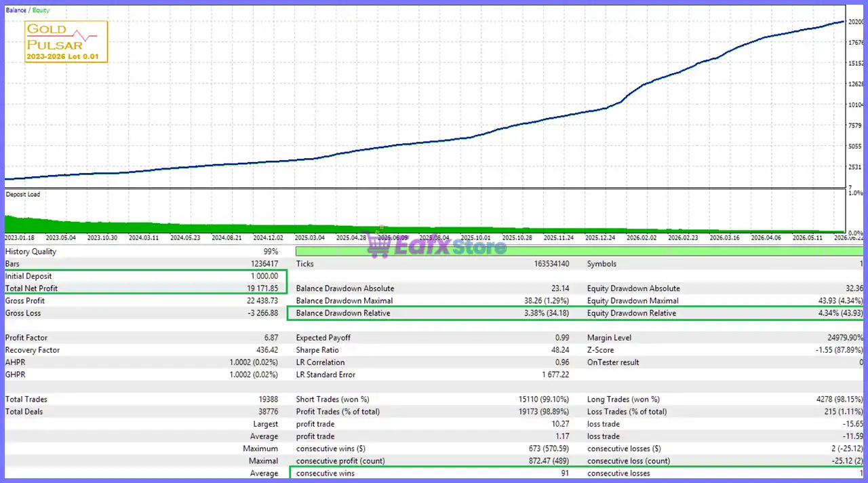Select average profit trade value 1.17
This screenshot has width=868, height=483.
coord(562,436)
